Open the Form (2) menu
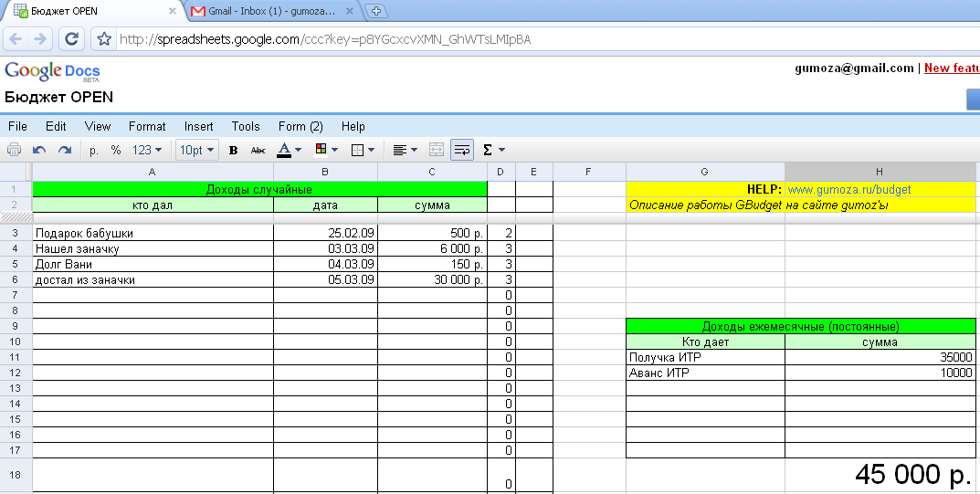 300,126
